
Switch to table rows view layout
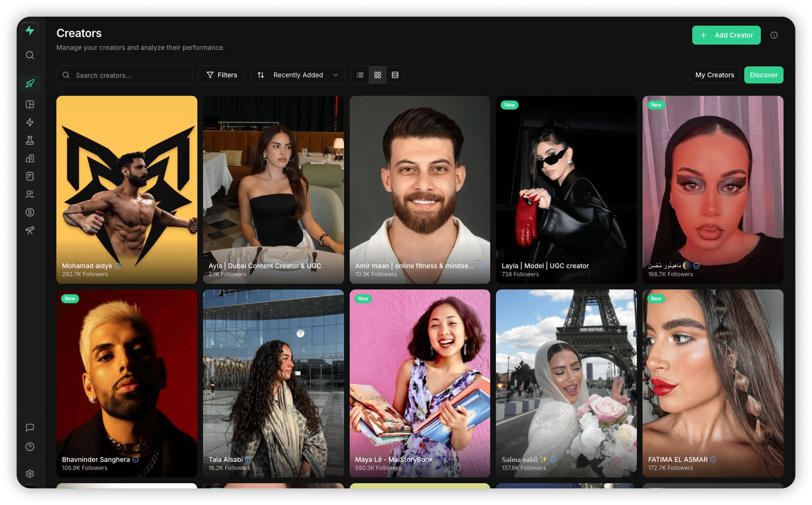pos(395,75)
